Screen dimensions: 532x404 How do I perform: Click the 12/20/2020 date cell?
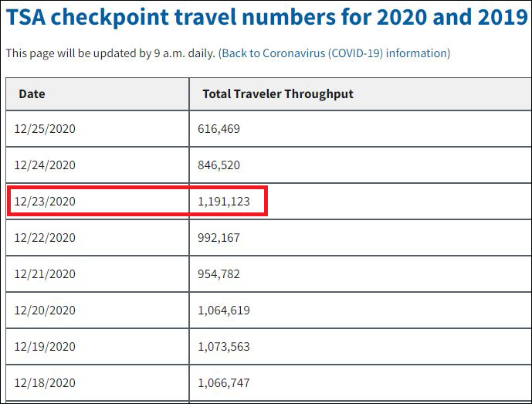click(45, 311)
